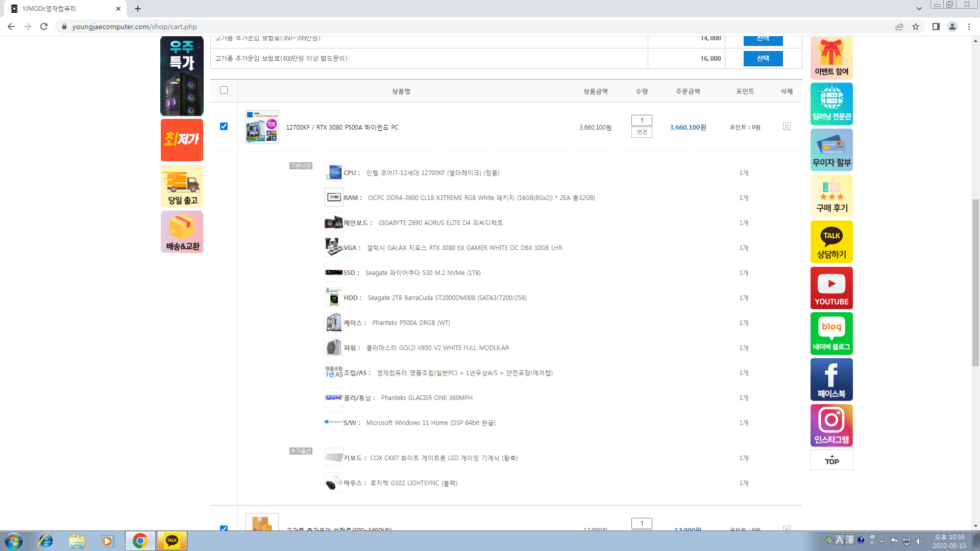Screen dimensions: 980x551
Task: Open the 우주특가 sidebar banner
Action: 182,76
